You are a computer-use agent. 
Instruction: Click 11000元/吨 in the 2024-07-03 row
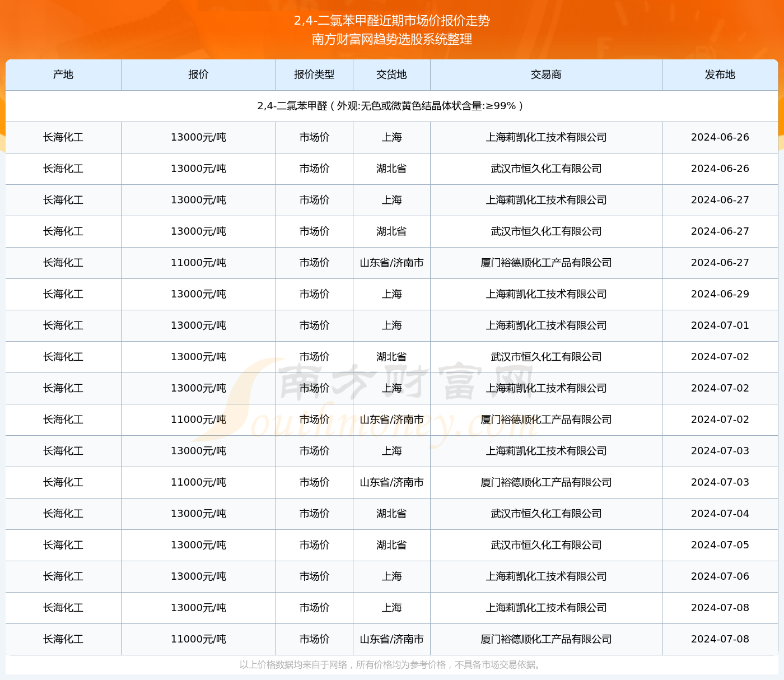[198, 482]
